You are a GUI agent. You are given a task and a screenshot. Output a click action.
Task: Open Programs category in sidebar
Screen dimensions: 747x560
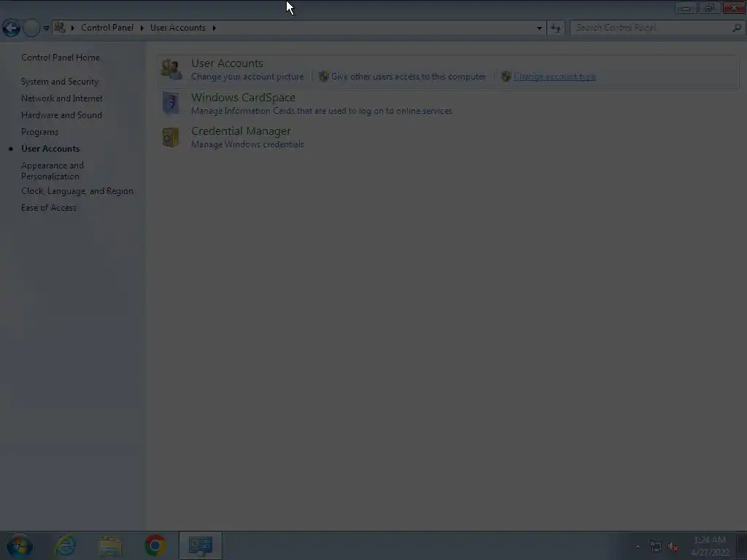(x=39, y=132)
